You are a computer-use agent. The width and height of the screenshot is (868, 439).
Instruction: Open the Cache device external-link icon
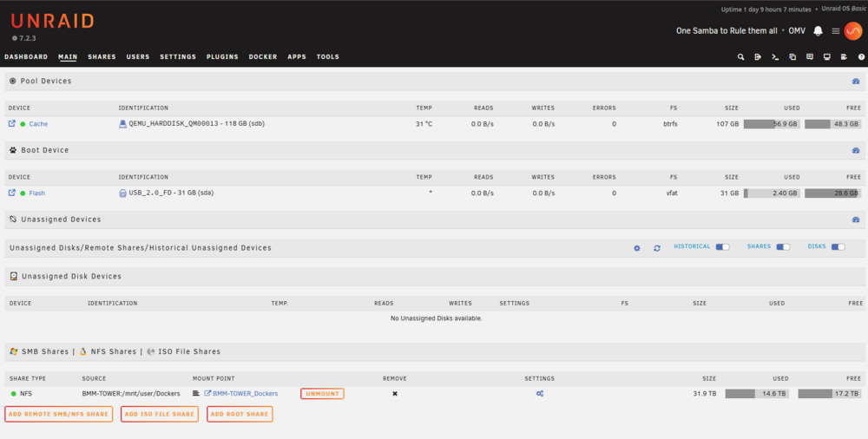pos(11,123)
